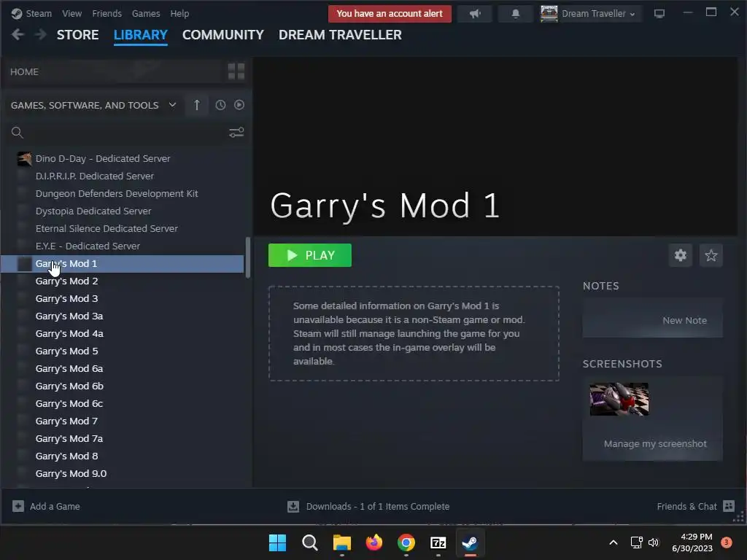Open Manage my screenshot link
Screen dimensions: 747x560
655,444
